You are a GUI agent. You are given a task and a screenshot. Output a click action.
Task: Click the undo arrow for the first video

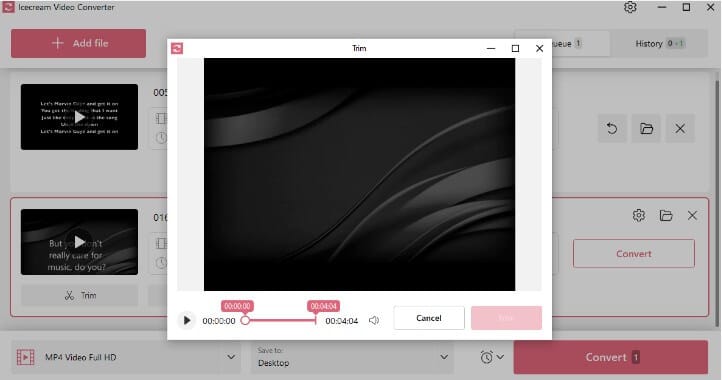611,129
